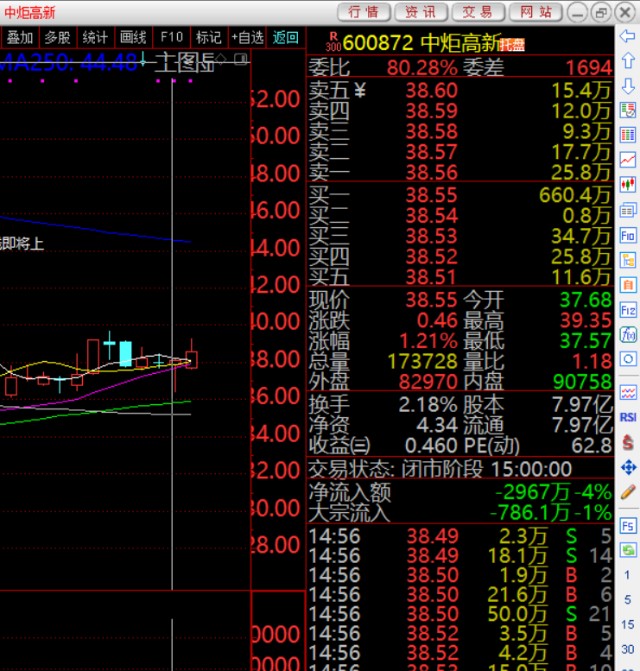640x671 pixels.
Task: Click the 大宗流入 value -786.1万
Action: pos(530,513)
